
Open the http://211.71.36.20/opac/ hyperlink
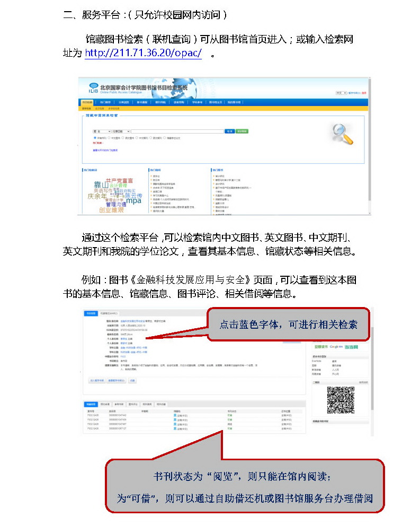pyautogui.click(x=143, y=52)
